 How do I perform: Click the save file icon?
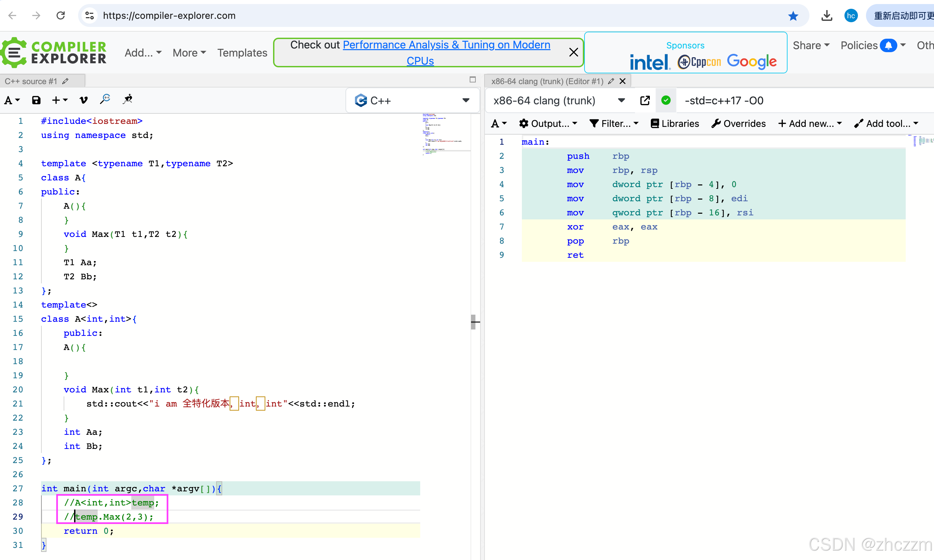click(x=36, y=100)
